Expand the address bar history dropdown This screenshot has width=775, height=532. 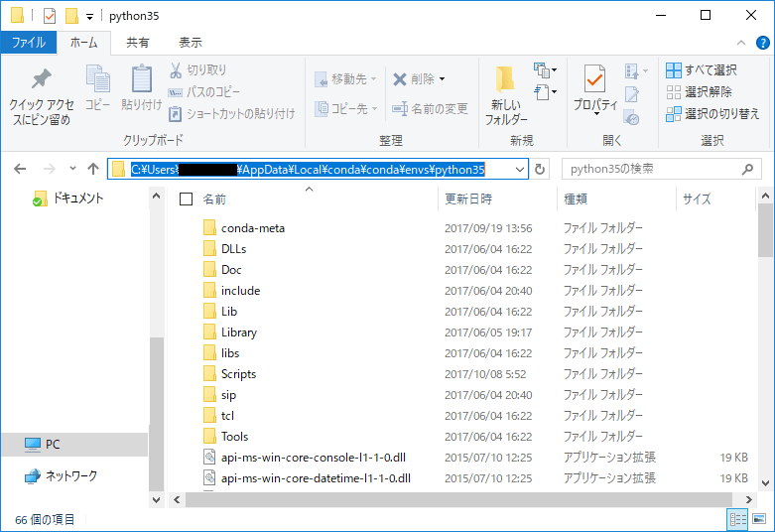click(520, 170)
